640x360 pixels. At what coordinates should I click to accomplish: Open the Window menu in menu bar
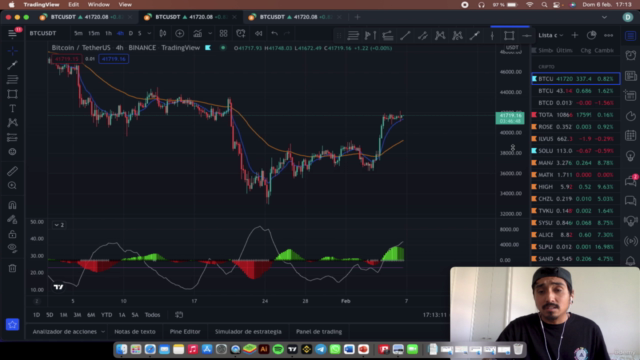98,4
